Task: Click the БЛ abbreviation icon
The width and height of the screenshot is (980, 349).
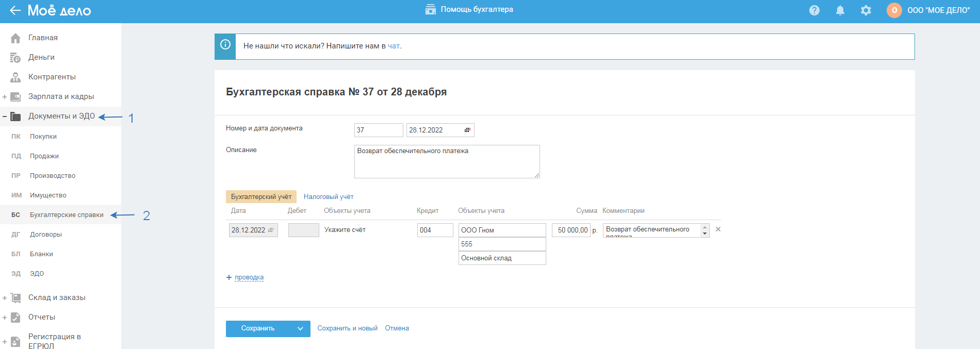Action: click(16, 254)
